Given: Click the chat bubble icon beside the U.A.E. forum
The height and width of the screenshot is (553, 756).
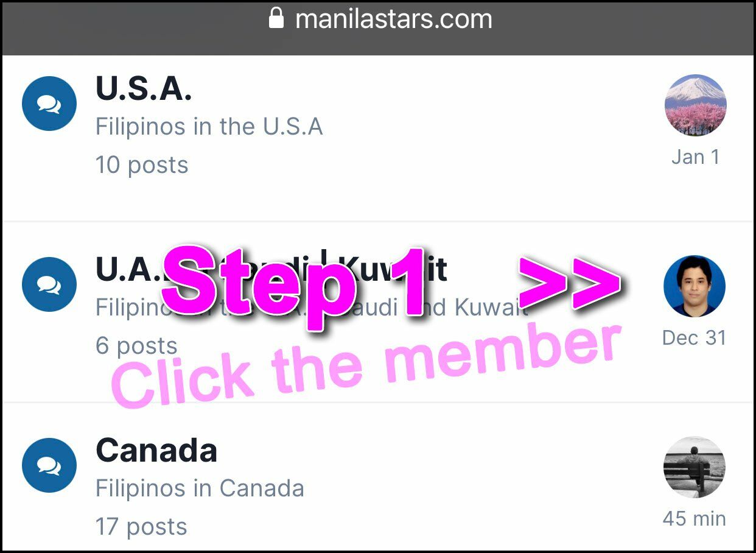Looking at the screenshot, I should click(x=49, y=284).
